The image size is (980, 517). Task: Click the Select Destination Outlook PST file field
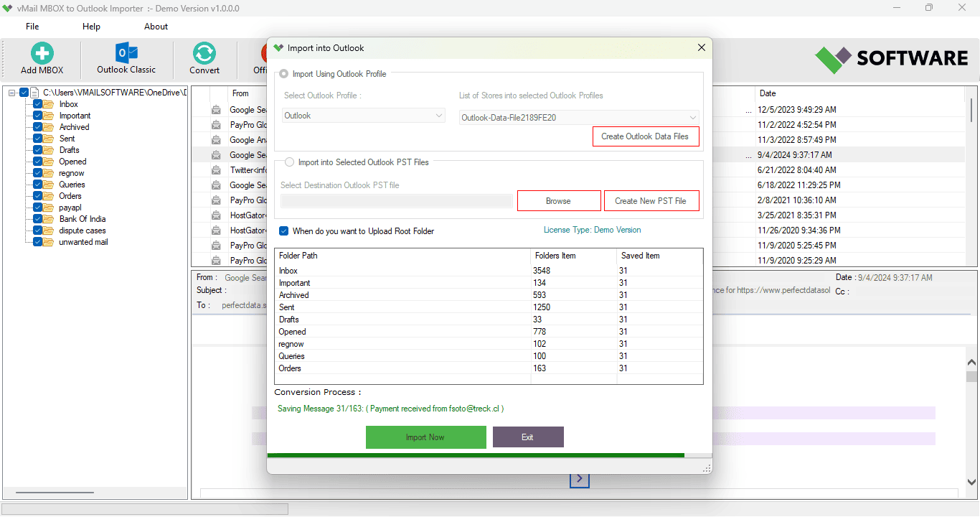coord(396,201)
